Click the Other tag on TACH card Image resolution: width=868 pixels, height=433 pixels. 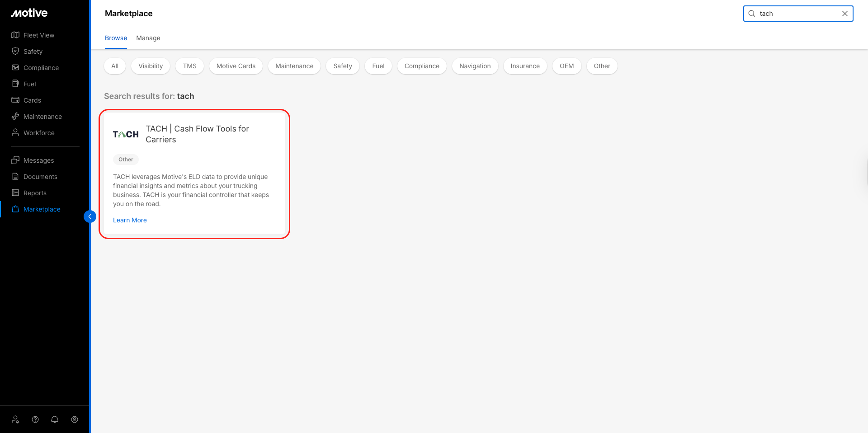point(126,160)
